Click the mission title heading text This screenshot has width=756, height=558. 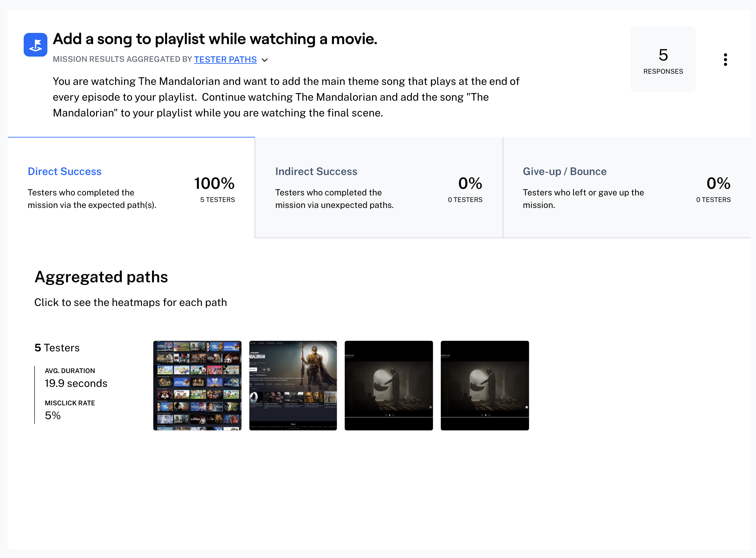point(215,39)
